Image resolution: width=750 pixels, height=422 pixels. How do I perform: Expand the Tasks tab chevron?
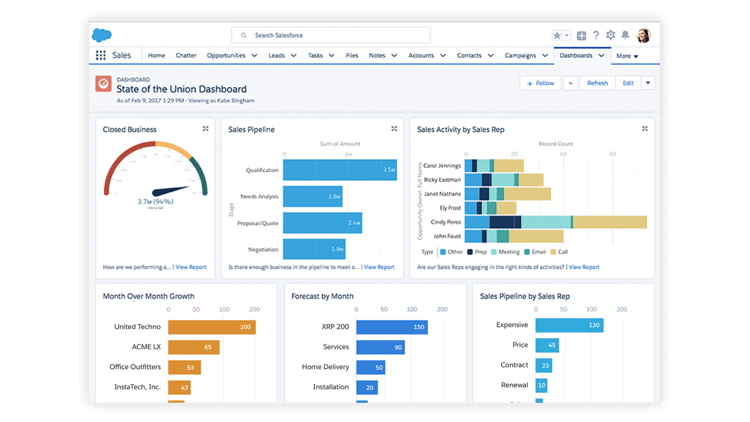[331, 56]
